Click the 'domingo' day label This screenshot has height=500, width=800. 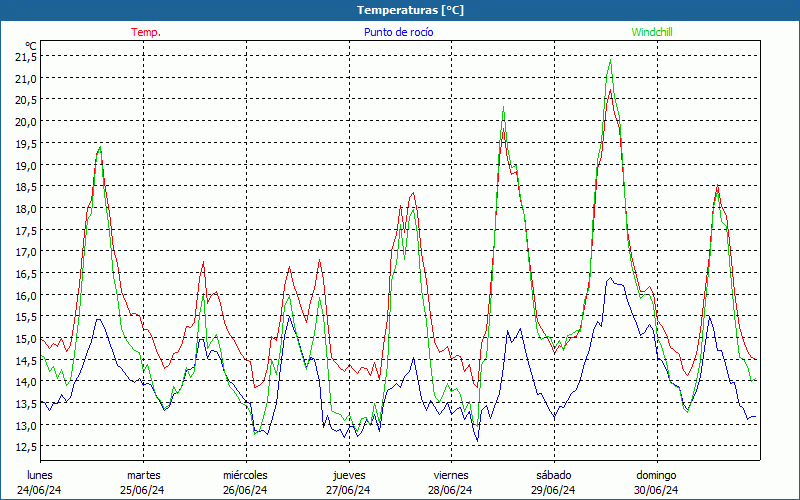click(656, 475)
